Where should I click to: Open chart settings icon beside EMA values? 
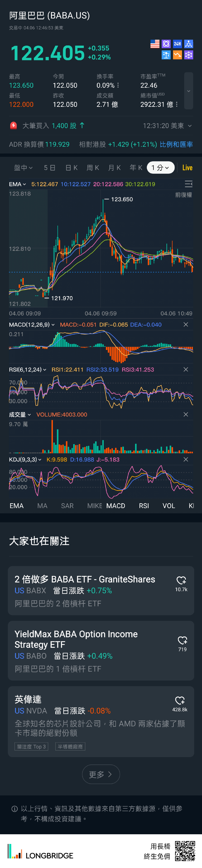(188, 184)
